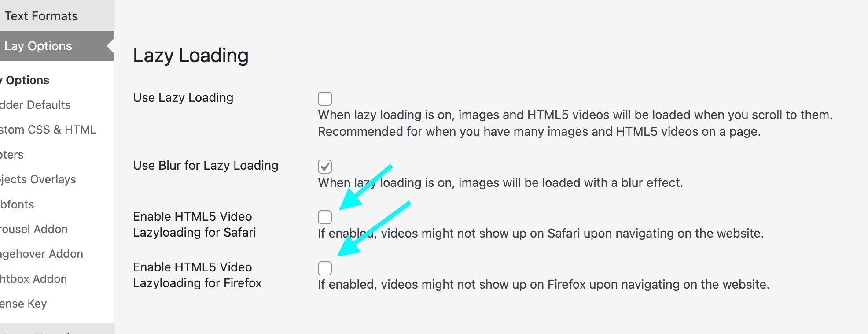Screen dimensions: 868x334
Task: Open the Carousel Addon settings
Action: pyautogui.click(x=33, y=229)
